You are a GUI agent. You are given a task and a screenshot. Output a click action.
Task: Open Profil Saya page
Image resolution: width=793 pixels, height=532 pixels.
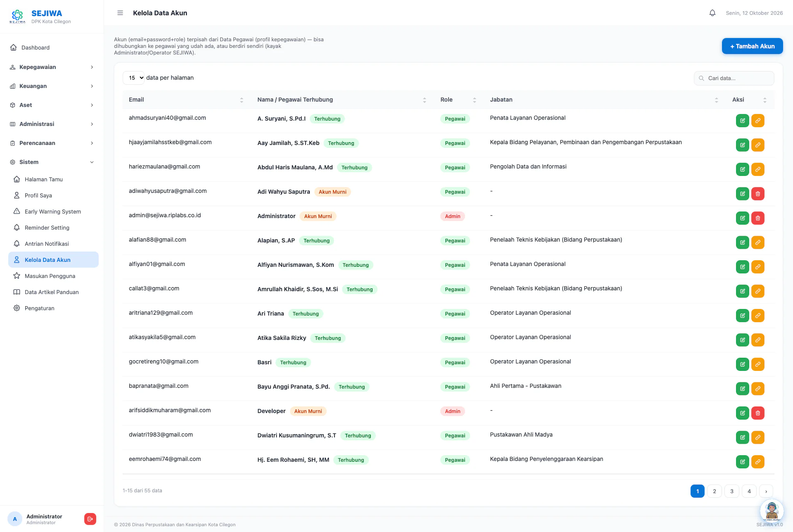[x=53, y=195]
